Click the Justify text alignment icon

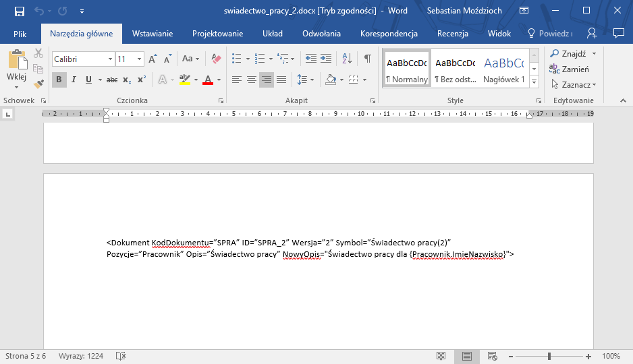pos(281,80)
